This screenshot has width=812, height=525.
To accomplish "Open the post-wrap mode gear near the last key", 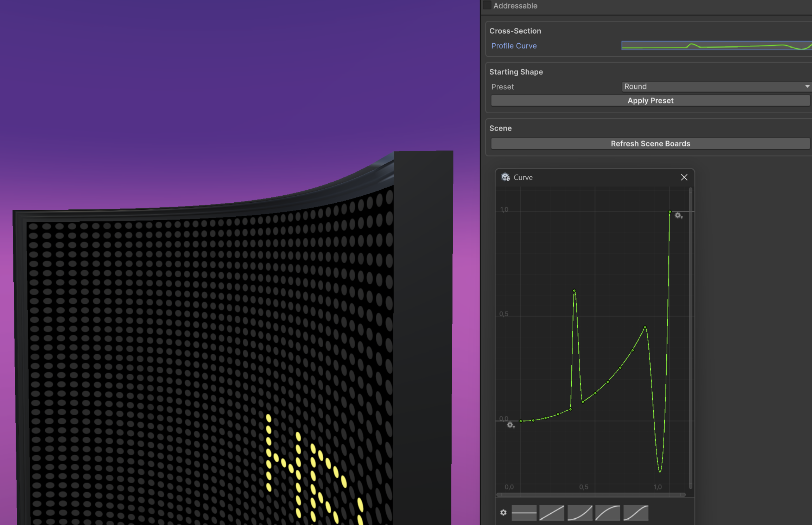I will tap(679, 216).
